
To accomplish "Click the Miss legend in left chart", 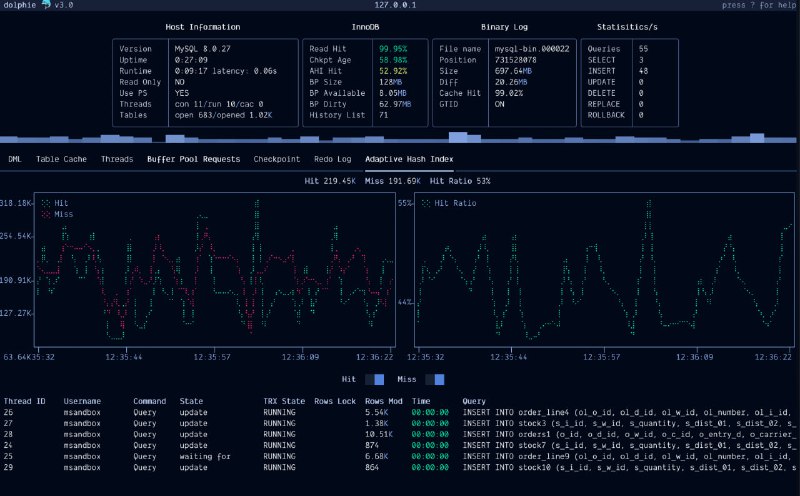I will tap(57, 214).
